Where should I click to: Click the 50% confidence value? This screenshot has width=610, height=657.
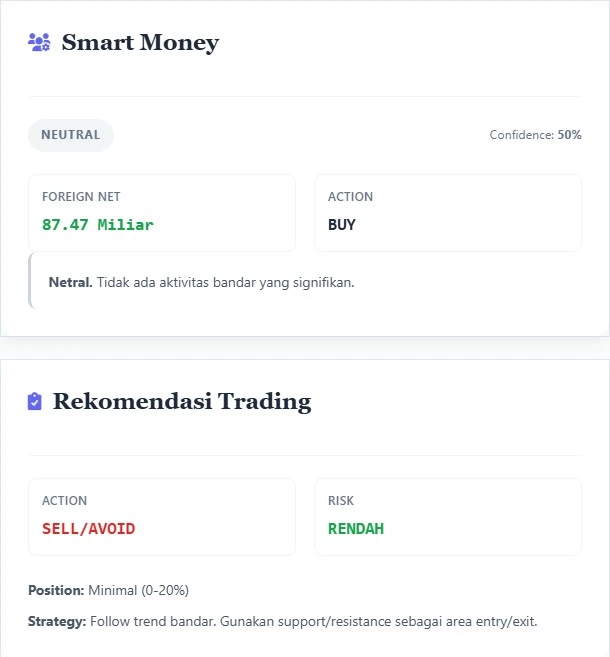tap(569, 135)
